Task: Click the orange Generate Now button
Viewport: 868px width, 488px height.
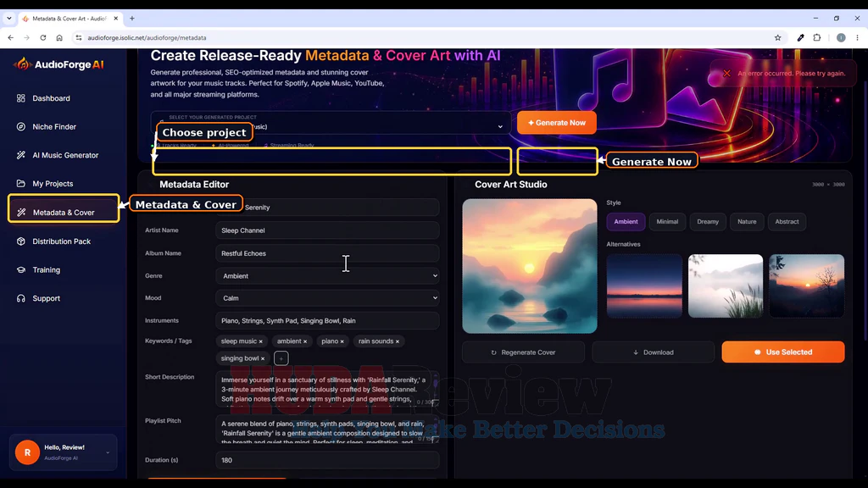Action: [556, 123]
